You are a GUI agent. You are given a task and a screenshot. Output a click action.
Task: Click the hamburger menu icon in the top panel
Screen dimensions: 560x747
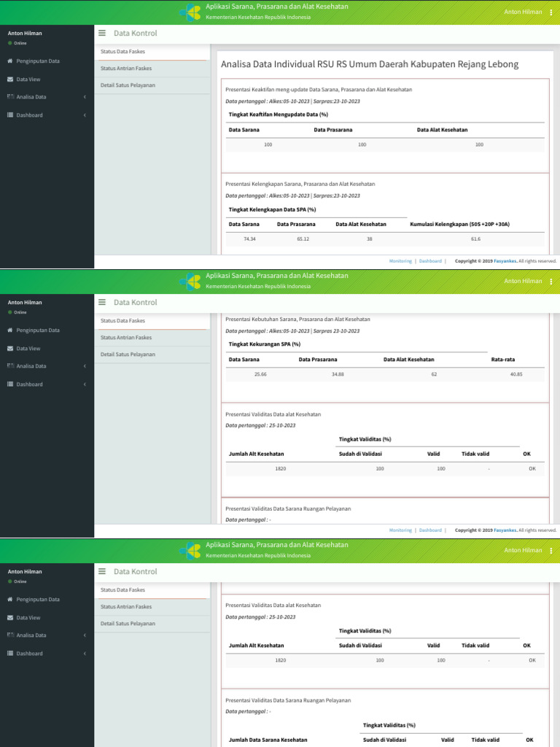click(102, 33)
